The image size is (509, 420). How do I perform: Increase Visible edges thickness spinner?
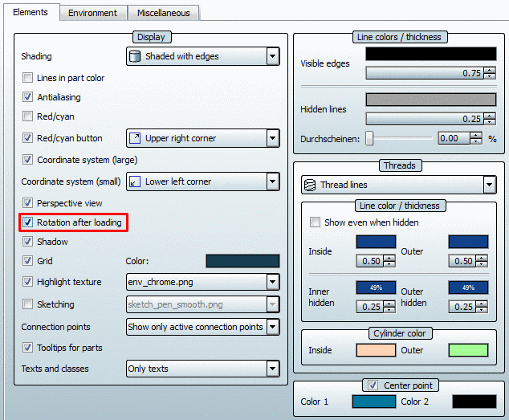tap(490, 70)
